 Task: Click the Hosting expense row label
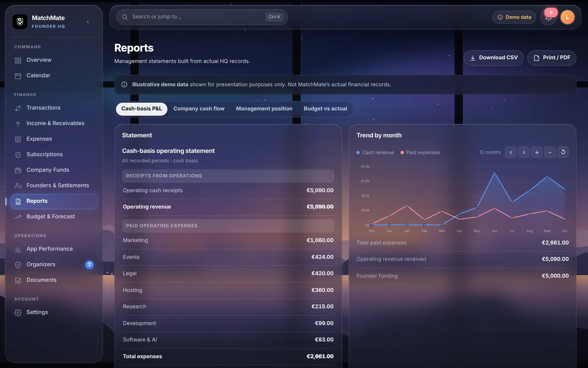point(132,290)
